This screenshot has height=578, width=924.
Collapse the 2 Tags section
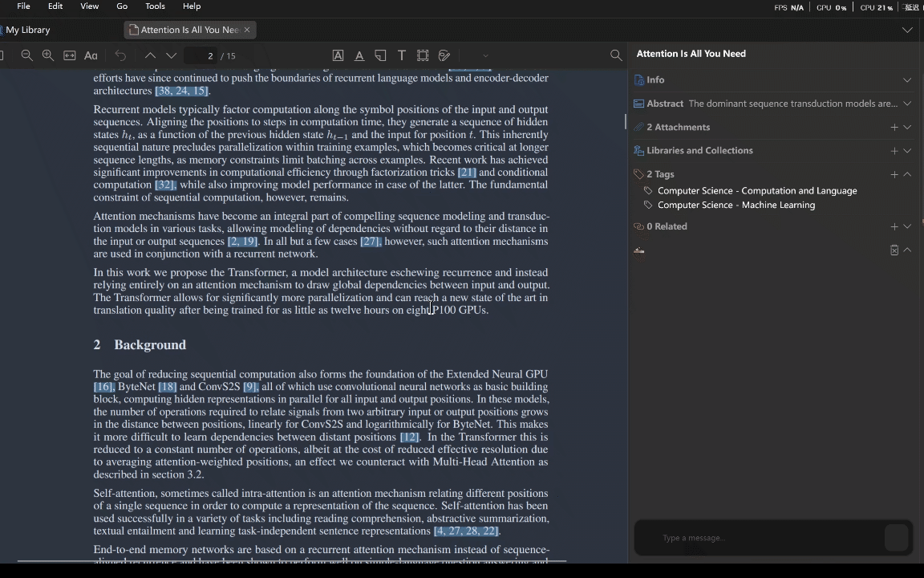click(x=907, y=174)
